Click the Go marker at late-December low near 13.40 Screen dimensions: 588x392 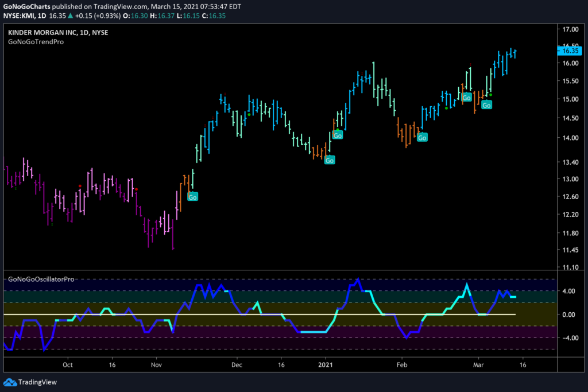coord(329,160)
